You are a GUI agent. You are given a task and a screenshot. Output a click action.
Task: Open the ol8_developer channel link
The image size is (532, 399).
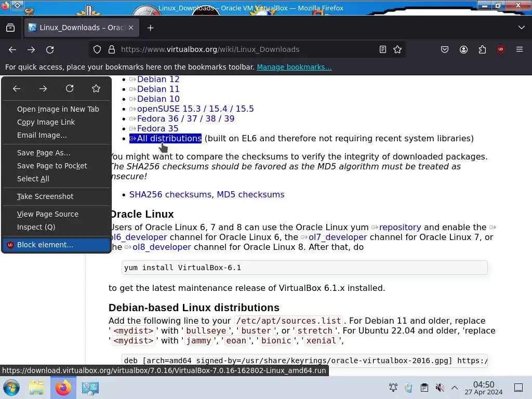(x=162, y=247)
